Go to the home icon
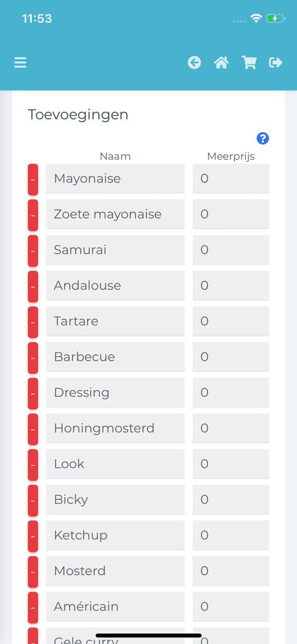The width and height of the screenshot is (297, 644). [221, 63]
